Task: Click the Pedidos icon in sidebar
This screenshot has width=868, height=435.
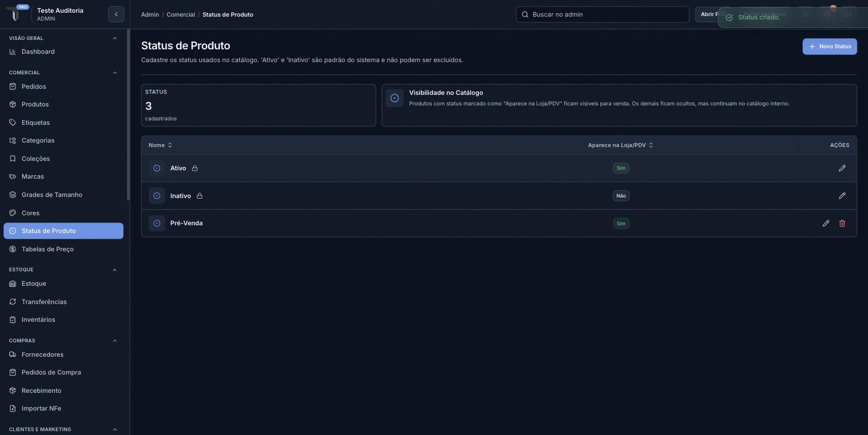Action: point(13,87)
